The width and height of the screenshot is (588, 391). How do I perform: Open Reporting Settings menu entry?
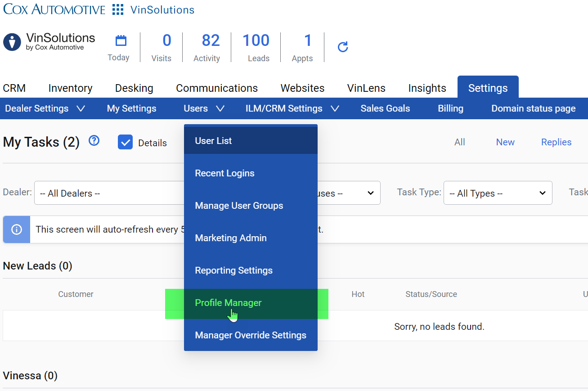[251, 270]
